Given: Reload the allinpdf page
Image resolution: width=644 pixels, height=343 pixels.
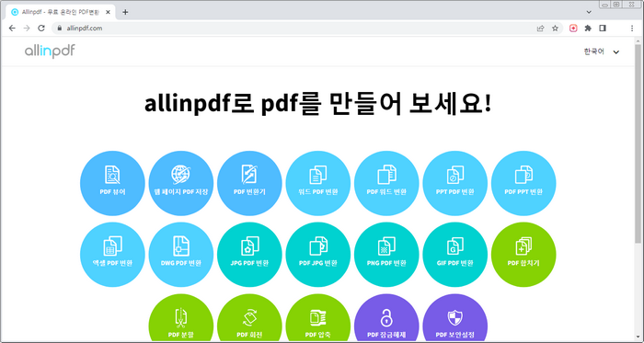Looking at the screenshot, I should click(41, 29).
